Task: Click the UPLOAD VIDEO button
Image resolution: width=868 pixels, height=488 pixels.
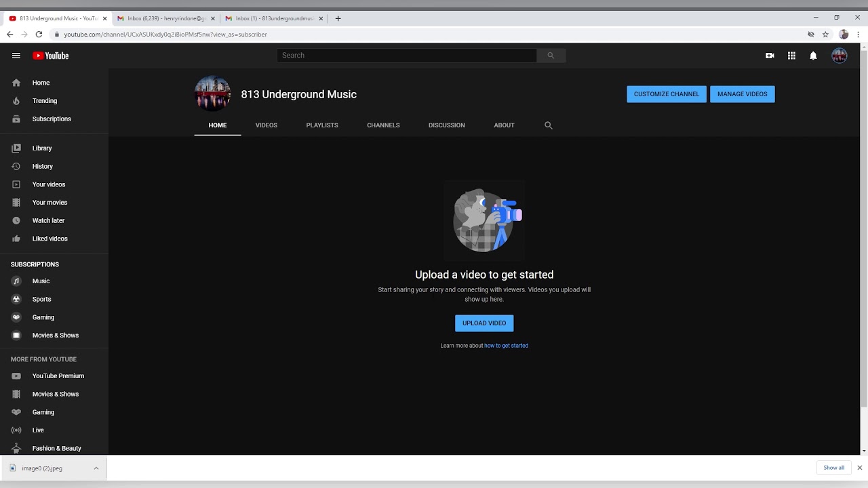Action: (x=484, y=323)
